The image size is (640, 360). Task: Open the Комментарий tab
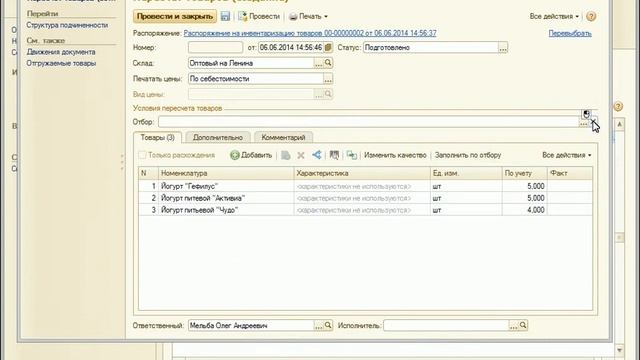(283, 138)
